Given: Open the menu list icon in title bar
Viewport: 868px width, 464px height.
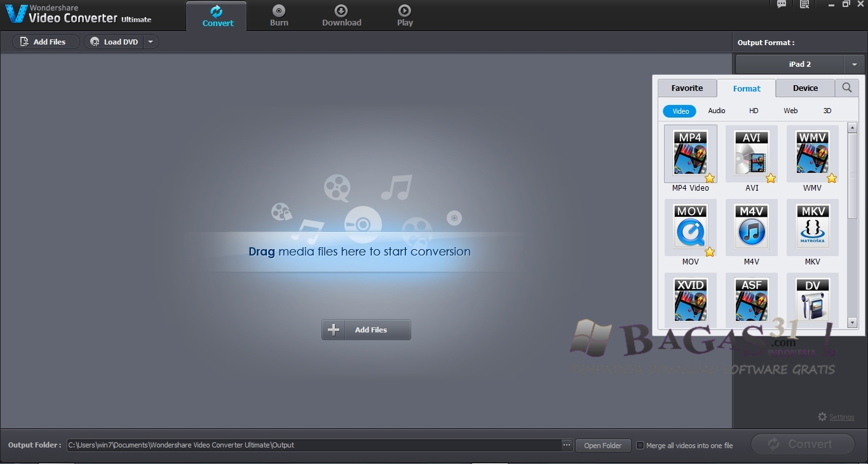Looking at the screenshot, I should (x=804, y=4).
